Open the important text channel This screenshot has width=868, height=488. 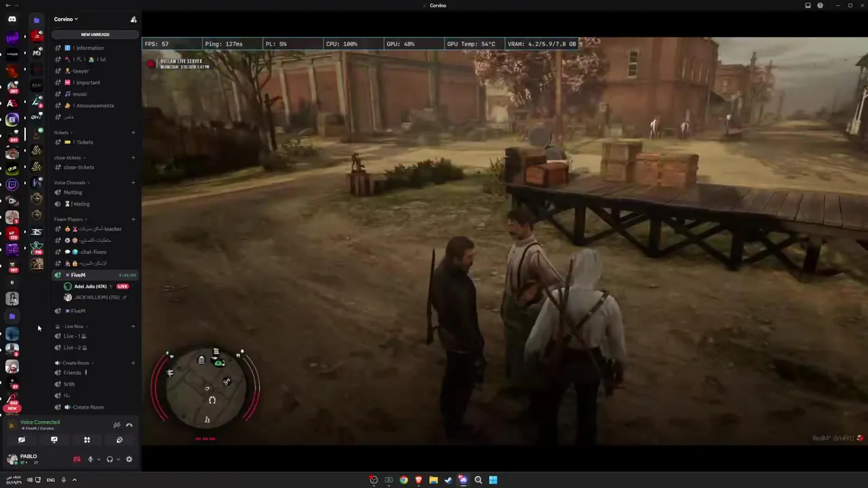(95, 83)
